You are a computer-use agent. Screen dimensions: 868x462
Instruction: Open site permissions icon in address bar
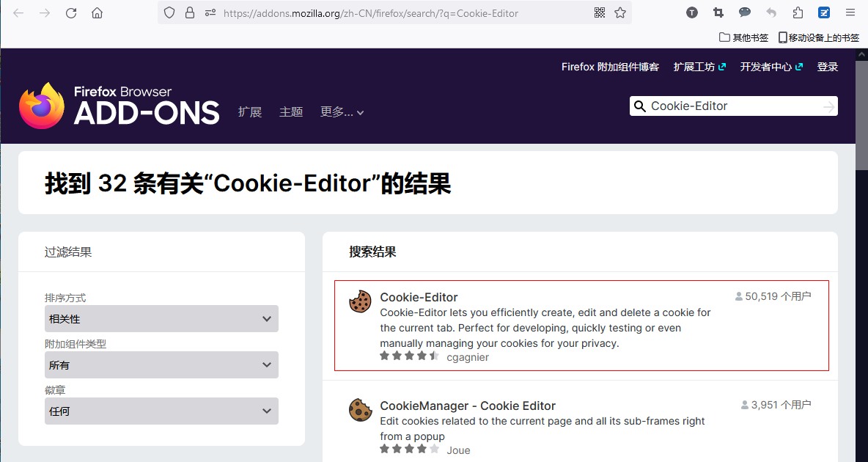pos(210,12)
